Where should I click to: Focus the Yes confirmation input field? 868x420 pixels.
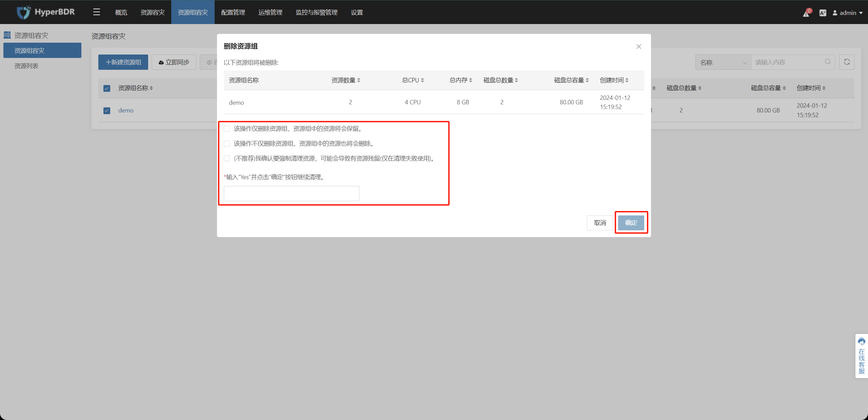coord(292,193)
